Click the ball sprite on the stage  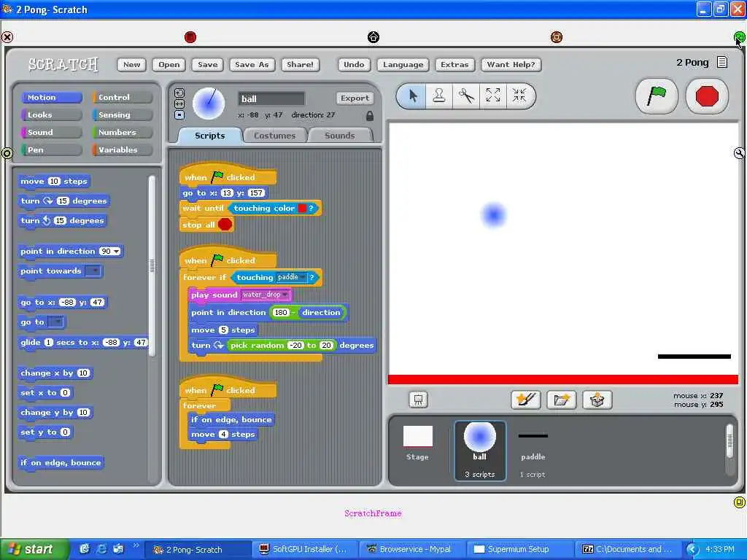click(494, 215)
